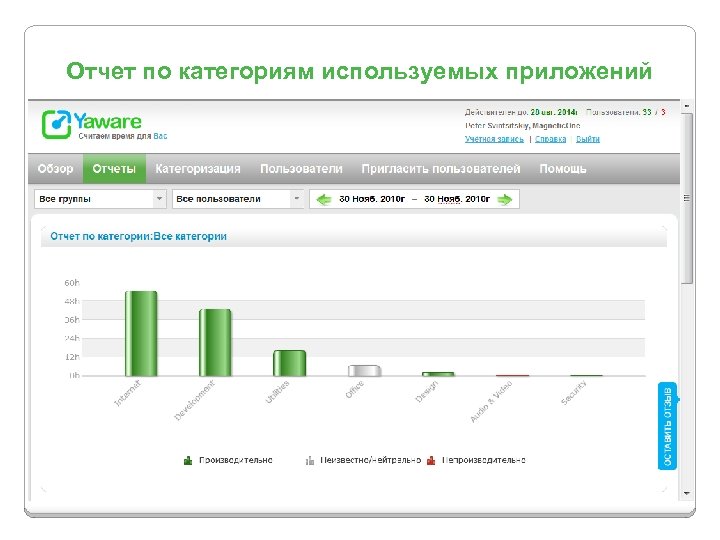
Task: Click the browser scrollbar up arrow
Action: (x=686, y=106)
